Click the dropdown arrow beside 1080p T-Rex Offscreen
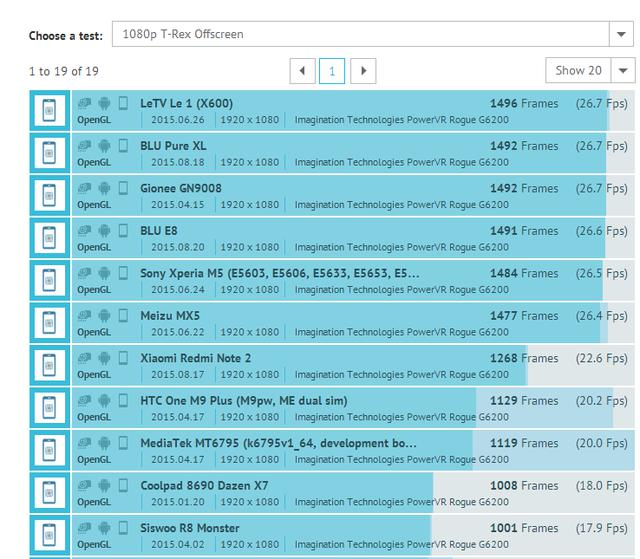 620,34
